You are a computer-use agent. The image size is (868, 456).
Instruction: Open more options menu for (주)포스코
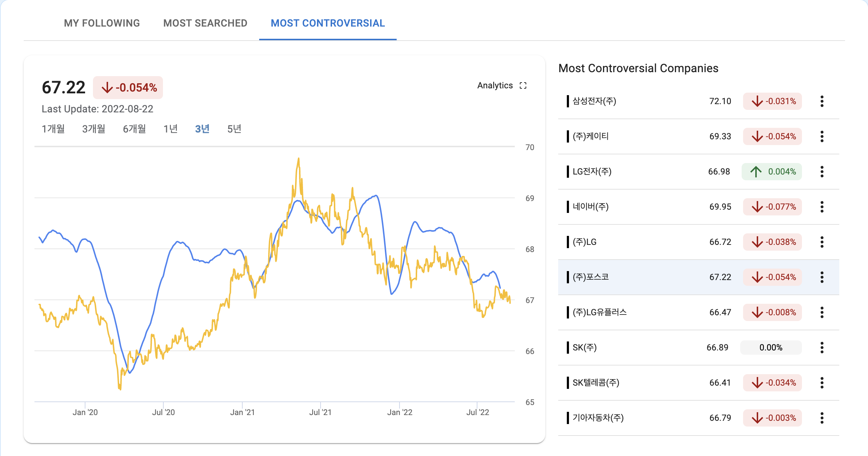pyautogui.click(x=822, y=277)
